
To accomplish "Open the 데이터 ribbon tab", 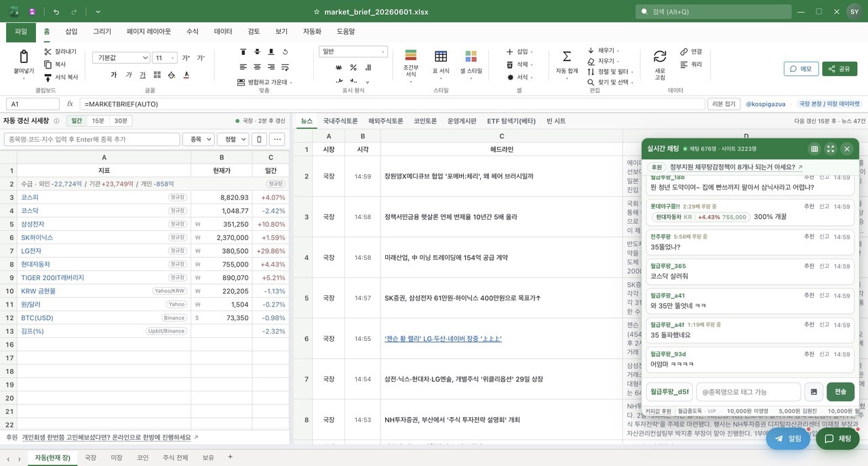I will 223,31.
